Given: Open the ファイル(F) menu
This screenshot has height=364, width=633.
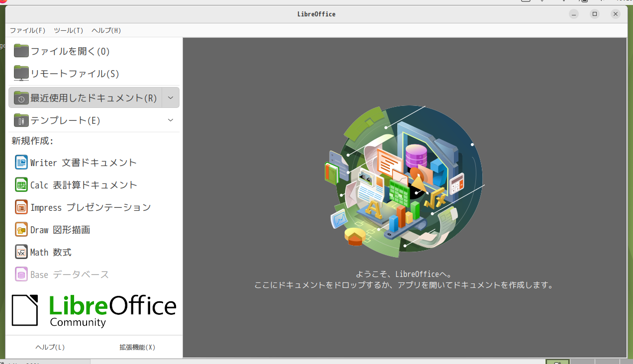Looking at the screenshot, I should 28,30.
